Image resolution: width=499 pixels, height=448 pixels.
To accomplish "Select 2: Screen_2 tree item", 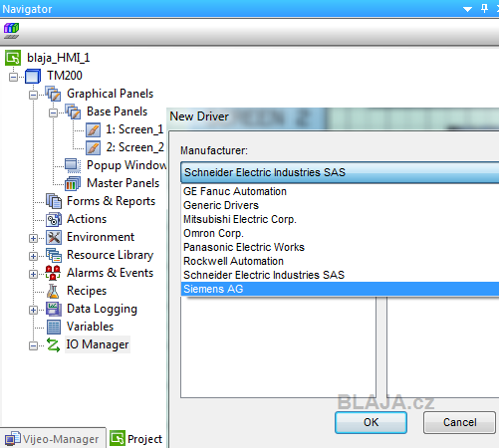I will [134, 147].
